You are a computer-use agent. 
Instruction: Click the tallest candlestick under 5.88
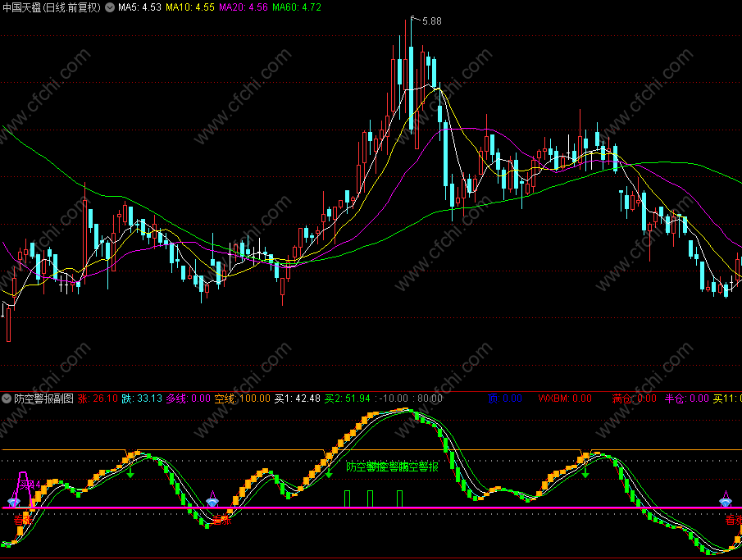click(411, 75)
